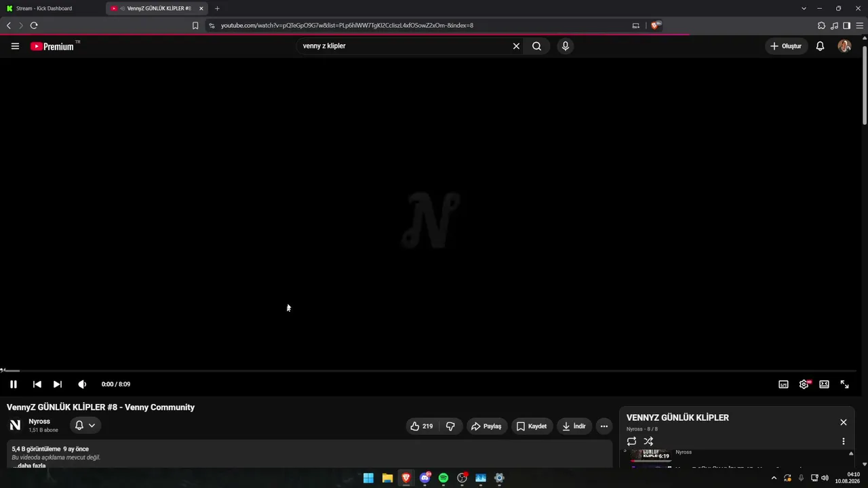Open the browser extensions puzzle menu
This screenshot has height=488, width=868.
pyautogui.click(x=822, y=26)
